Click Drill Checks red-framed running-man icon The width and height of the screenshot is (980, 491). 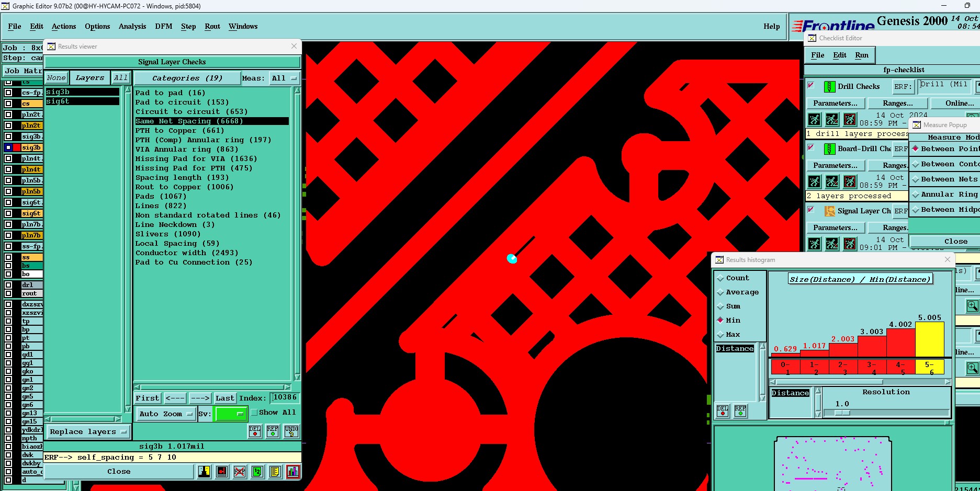click(850, 119)
